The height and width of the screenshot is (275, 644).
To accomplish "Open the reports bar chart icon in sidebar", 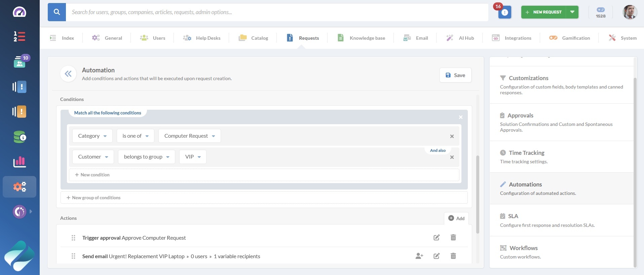I will coord(20,162).
